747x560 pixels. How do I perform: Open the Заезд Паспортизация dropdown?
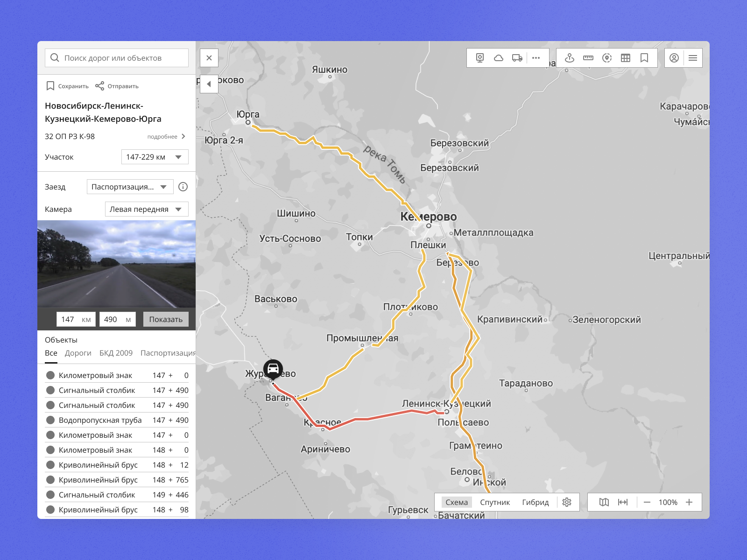pos(130,187)
